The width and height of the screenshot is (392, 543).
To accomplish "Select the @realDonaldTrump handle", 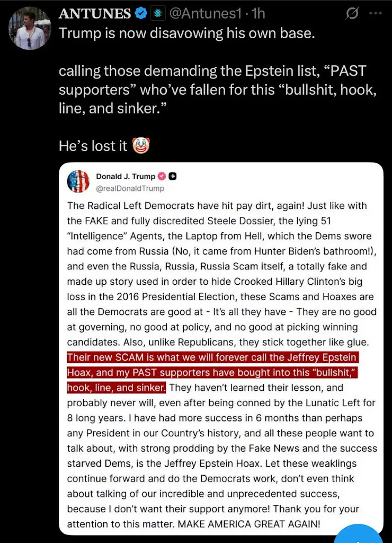I will tap(130, 188).
